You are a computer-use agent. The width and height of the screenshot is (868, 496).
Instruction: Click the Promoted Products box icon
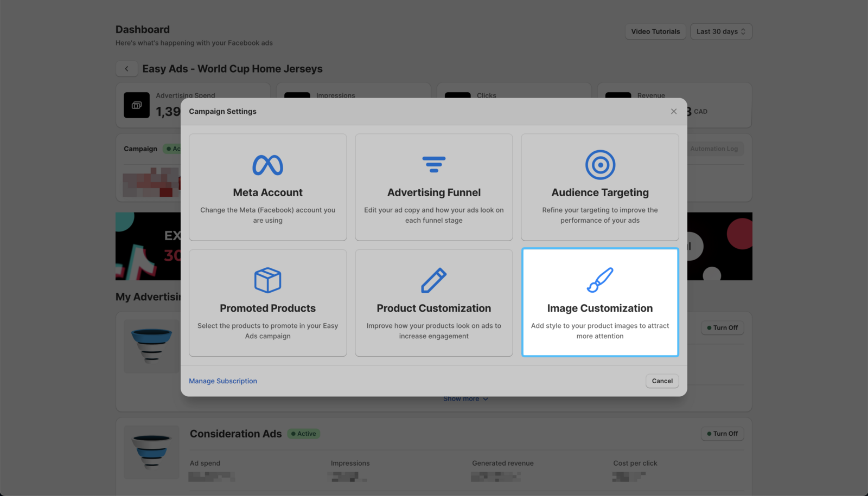(267, 280)
